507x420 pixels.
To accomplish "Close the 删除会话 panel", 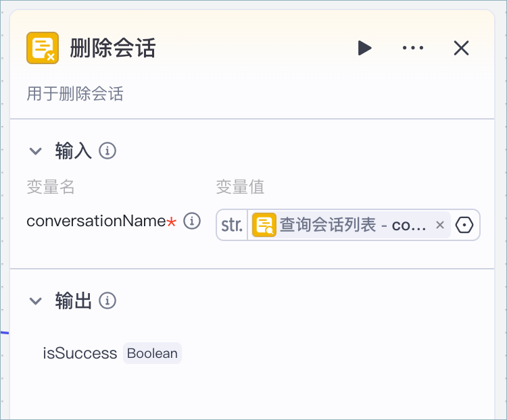I will click(x=461, y=48).
